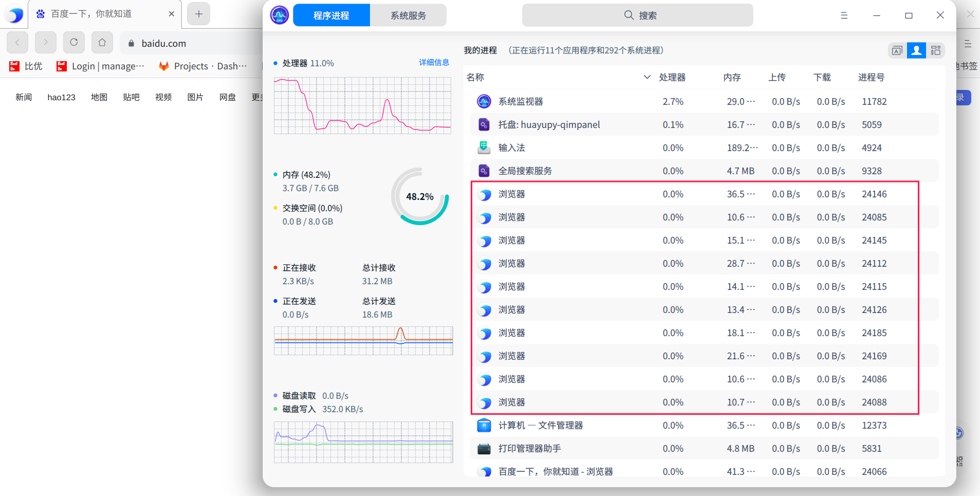
Task: Click the 浏览器 icon for process 24112
Action: pyautogui.click(x=484, y=264)
